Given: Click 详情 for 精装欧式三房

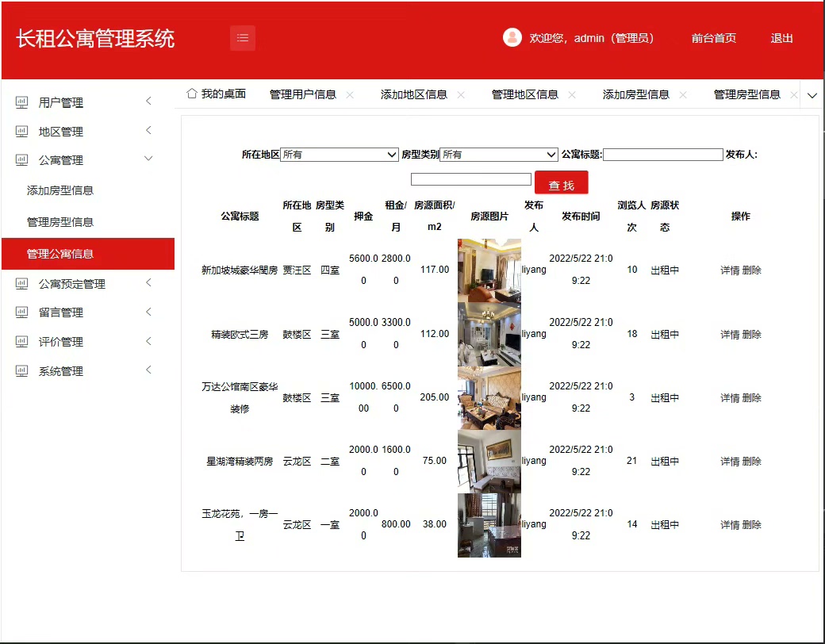Looking at the screenshot, I should click(730, 334).
